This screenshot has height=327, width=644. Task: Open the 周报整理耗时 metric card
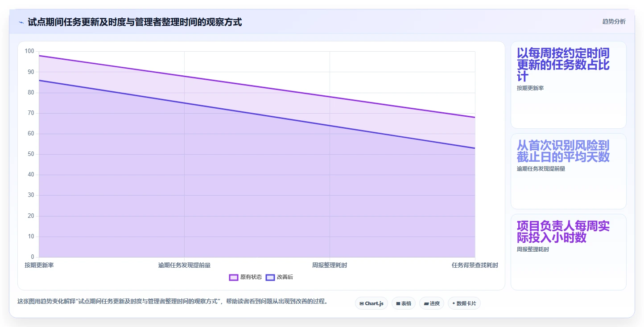[x=568, y=252]
